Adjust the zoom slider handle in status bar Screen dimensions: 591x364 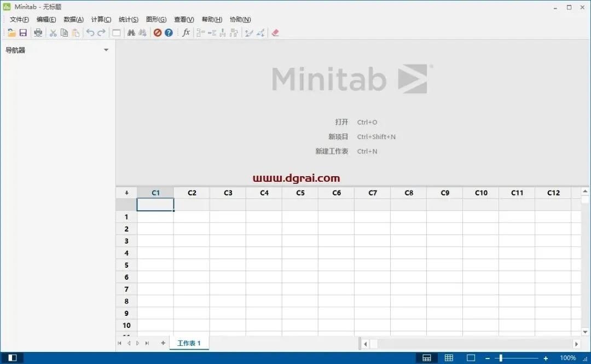click(501, 357)
